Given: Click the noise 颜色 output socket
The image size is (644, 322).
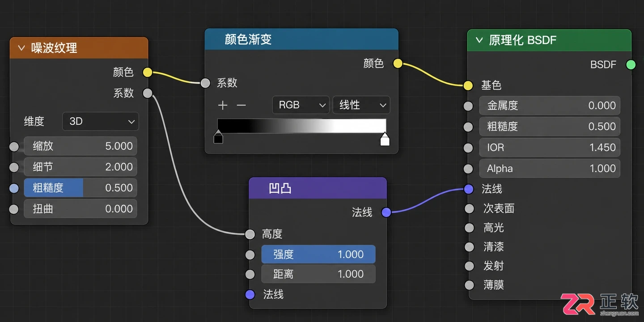Looking at the screenshot, I should 148,72.
